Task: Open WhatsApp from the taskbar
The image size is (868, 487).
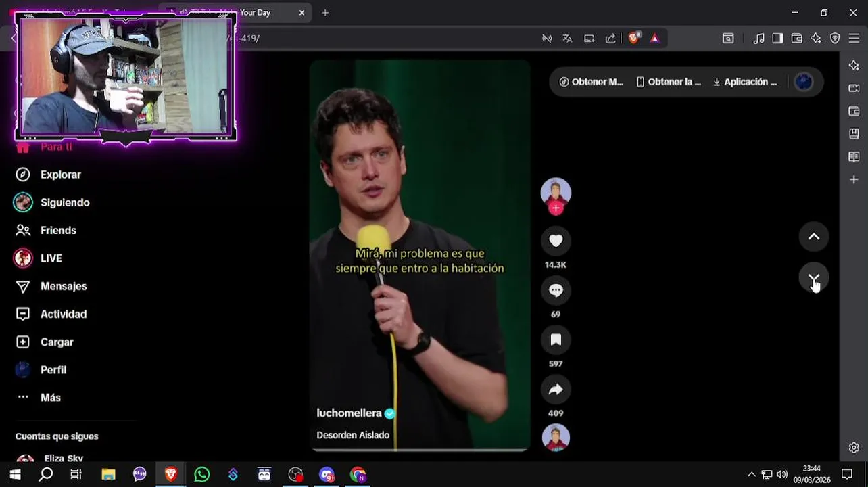Action: click(201, 474)
